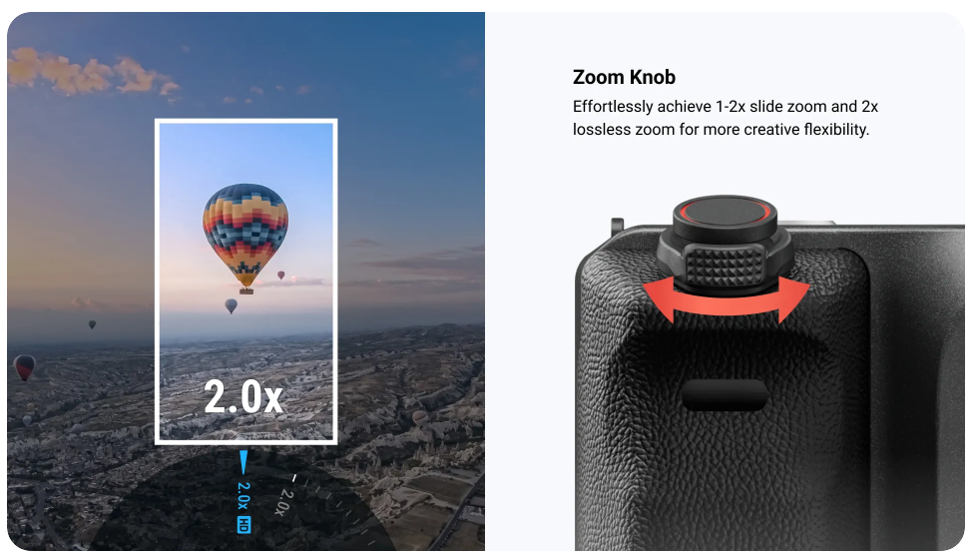
Task: Click the 'lossless zoom' description line
Action: click(721, 130)
